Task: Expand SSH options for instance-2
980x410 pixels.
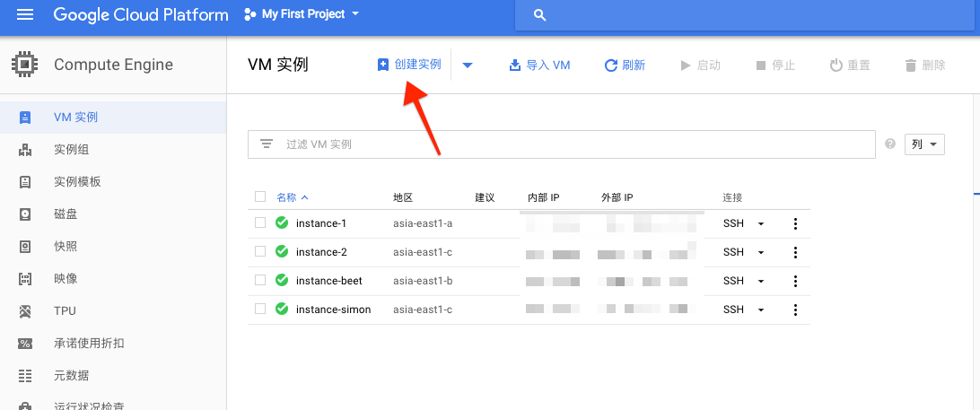Action: coord(761,252)
